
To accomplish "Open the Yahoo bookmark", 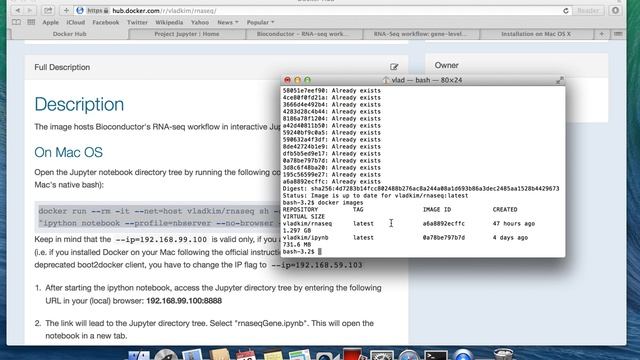I will [x=200, y=22].
